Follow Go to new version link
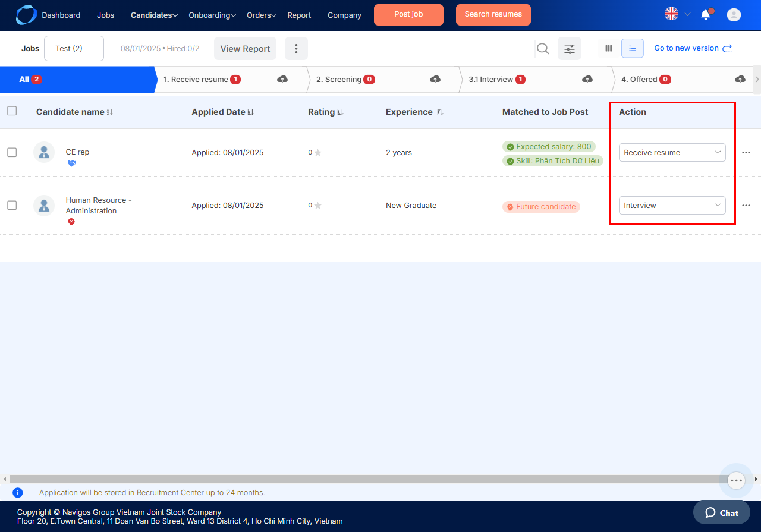 point(693,48)
